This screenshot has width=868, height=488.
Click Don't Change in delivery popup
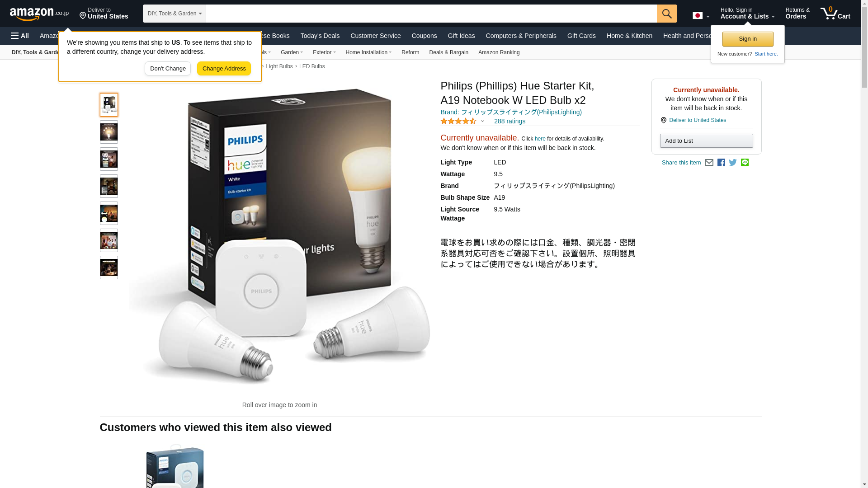tap(168, 69)
